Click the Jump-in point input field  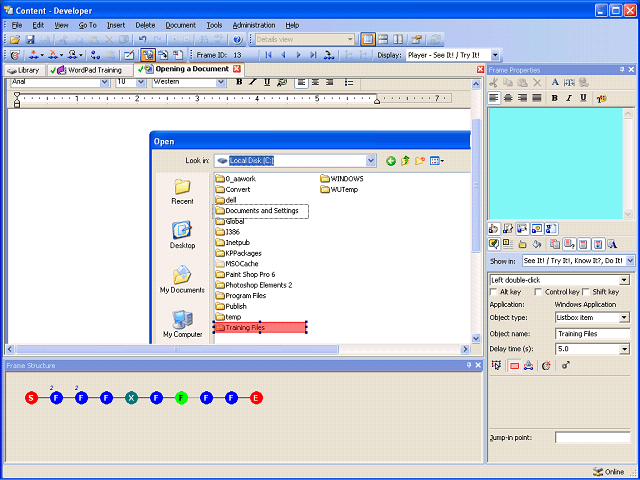[592, 438]
